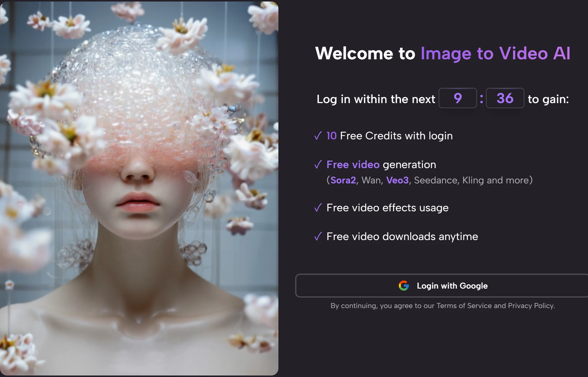
Task: Open the Terms of Service link
Action: (x=464, y=306)
